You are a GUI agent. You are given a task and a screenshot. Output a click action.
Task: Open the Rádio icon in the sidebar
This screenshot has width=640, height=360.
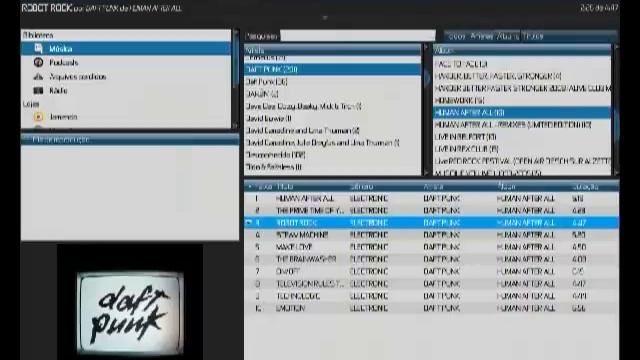point(38,90)
